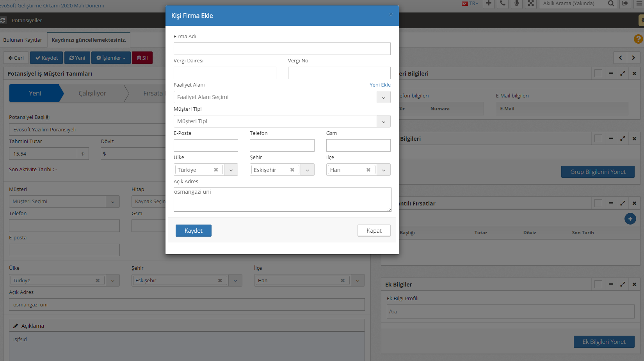644x361 pixels.
Task: Toggle the checkbox in Ek Bilgiler panel header
Action: point(598,284)
